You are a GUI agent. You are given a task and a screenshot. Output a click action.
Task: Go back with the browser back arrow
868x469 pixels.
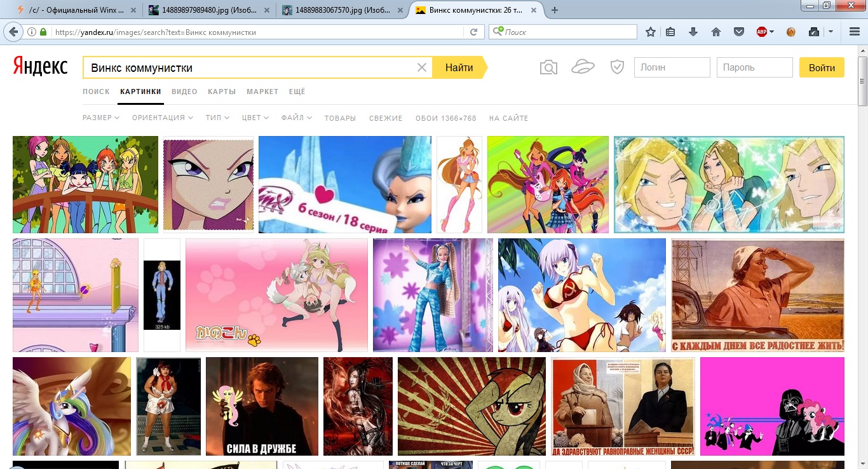tap(12, 32)
